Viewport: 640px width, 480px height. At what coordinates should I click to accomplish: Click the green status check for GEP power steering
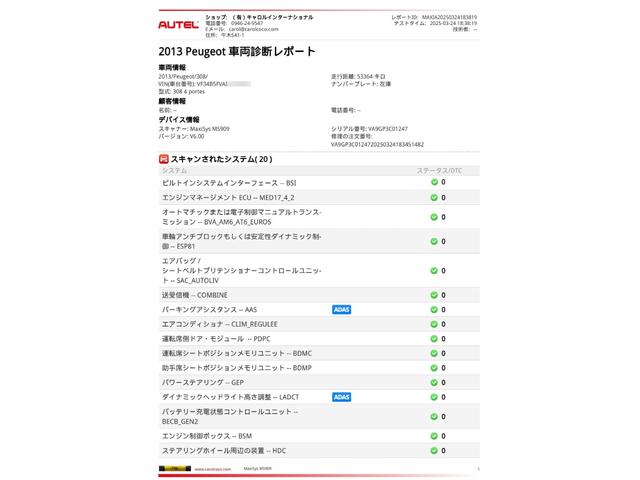[434, 382]
